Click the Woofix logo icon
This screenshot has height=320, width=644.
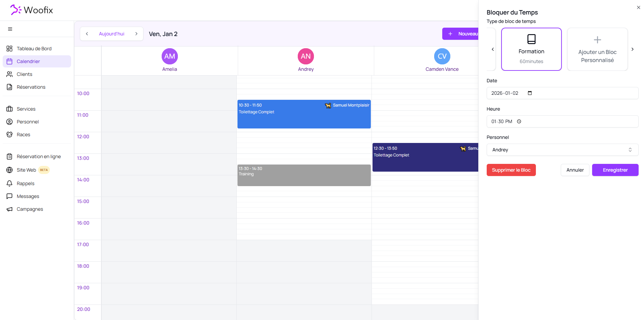coord(16,10)
